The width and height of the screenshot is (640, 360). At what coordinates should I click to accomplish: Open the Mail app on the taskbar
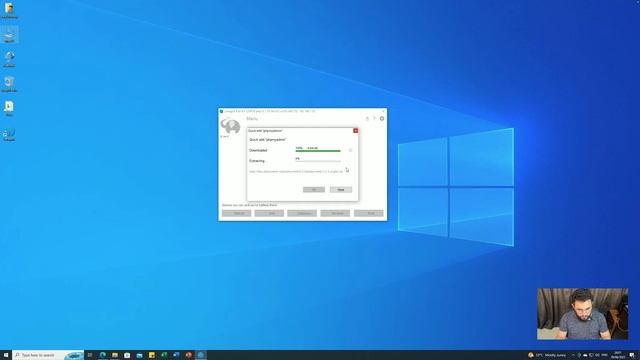(x=139, y=355)
